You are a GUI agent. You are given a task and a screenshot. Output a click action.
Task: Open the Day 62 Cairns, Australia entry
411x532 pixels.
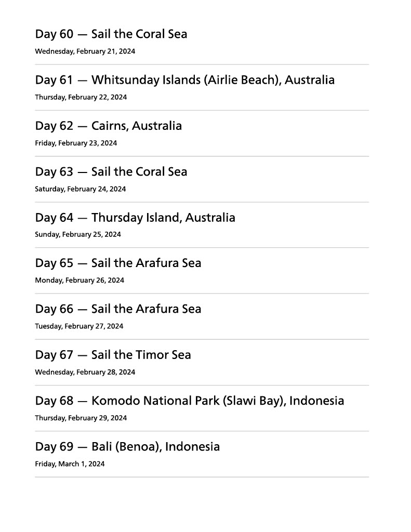[109, 126]
